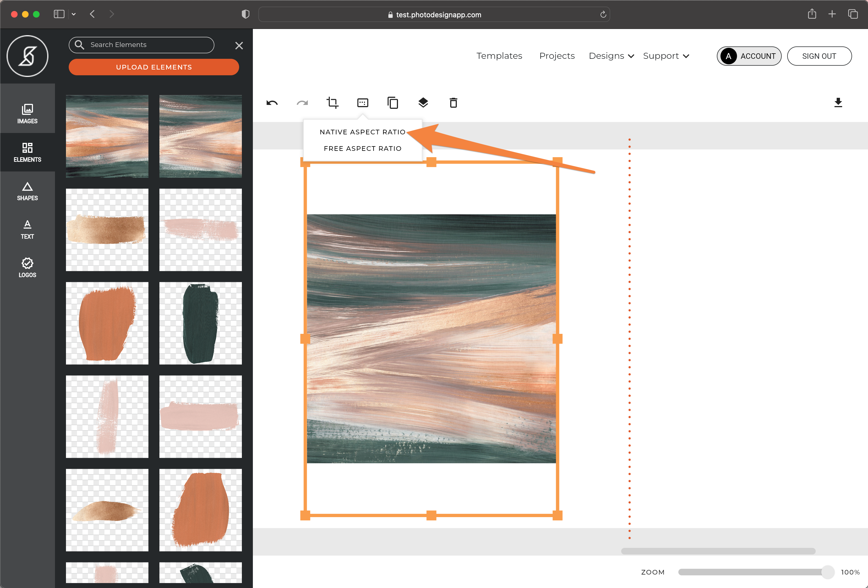This screenshot has width=868, height=588.
Task: Click the ZOOM label text
Action: 653,572
